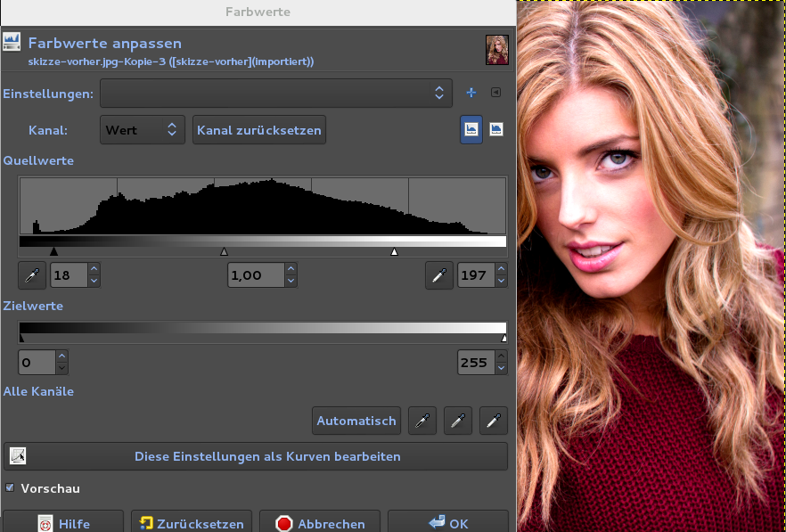Screen dimensions: 786x532
Task: Click the middle gamma slider triangle under histogram
Action: (x=224, y=252)
